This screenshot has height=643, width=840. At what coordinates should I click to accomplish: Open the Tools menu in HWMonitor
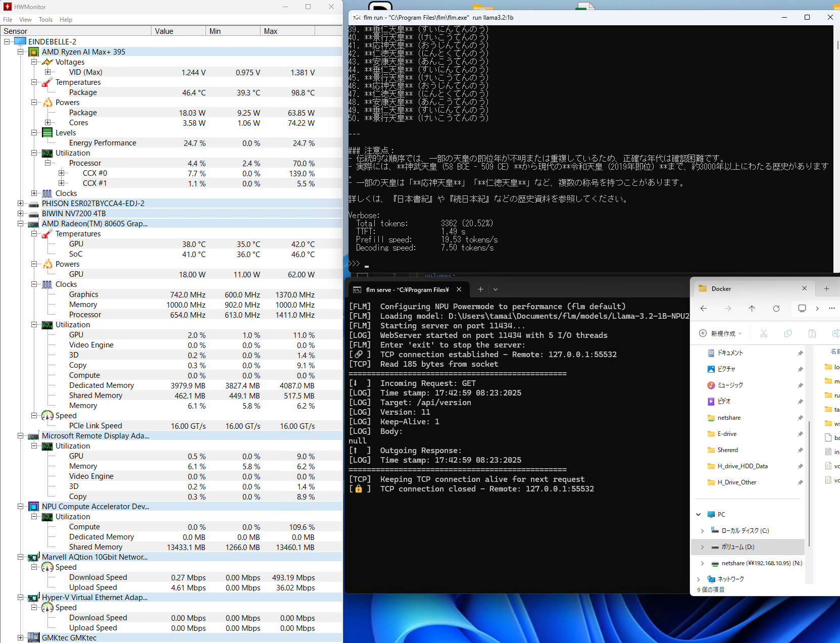pyautogui.click(x=45, y=20)
